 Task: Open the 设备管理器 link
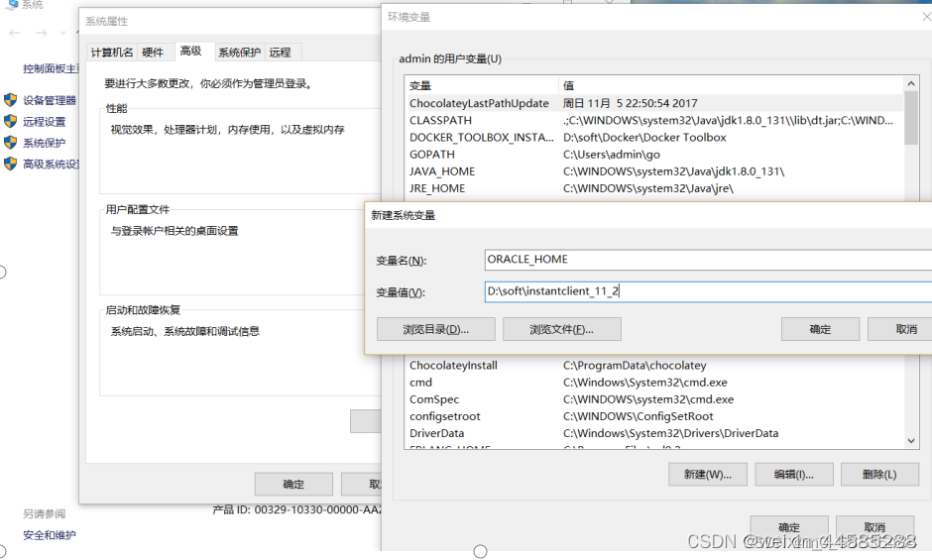tap(50, 100)
